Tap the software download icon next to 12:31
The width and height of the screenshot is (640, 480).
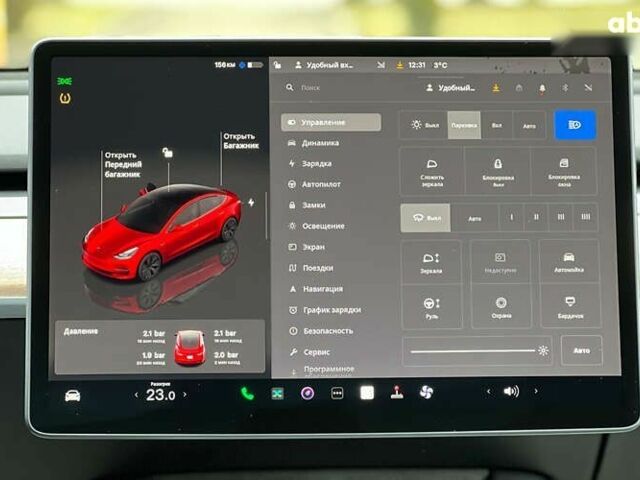tap(400, 65)
